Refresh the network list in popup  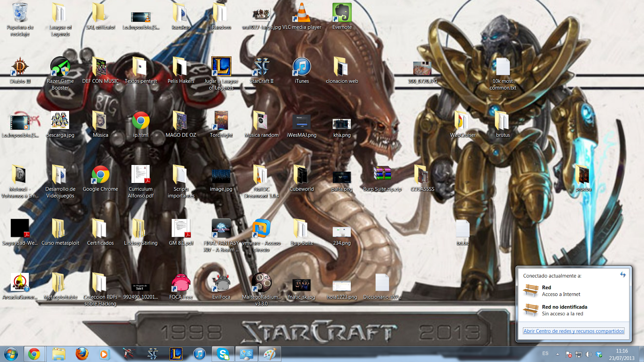[623, 275]
